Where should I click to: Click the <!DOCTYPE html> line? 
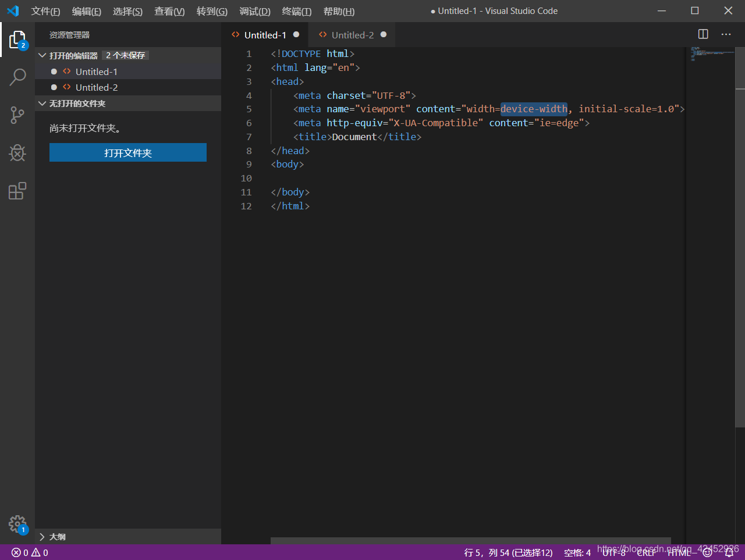pyautogui.click(x=313, y=53)
